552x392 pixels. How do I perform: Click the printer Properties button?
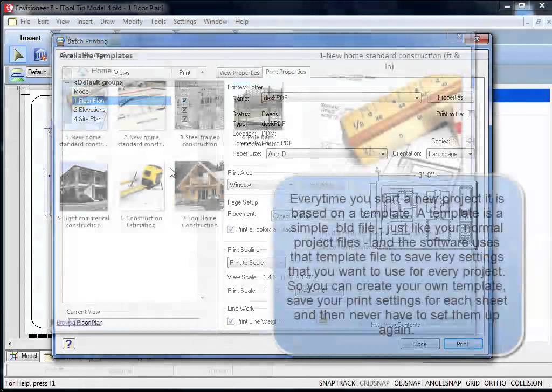(x=450, y=97)
